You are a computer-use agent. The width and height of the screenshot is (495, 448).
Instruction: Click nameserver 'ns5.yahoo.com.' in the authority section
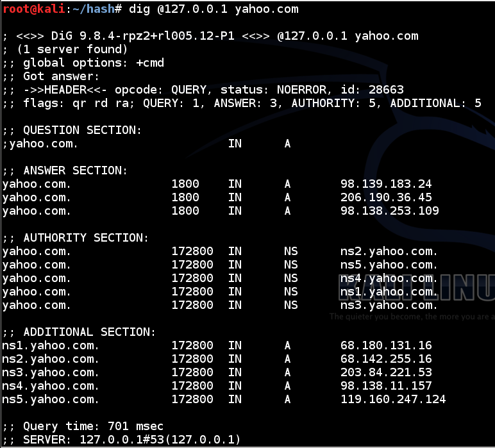click(389, 265)
